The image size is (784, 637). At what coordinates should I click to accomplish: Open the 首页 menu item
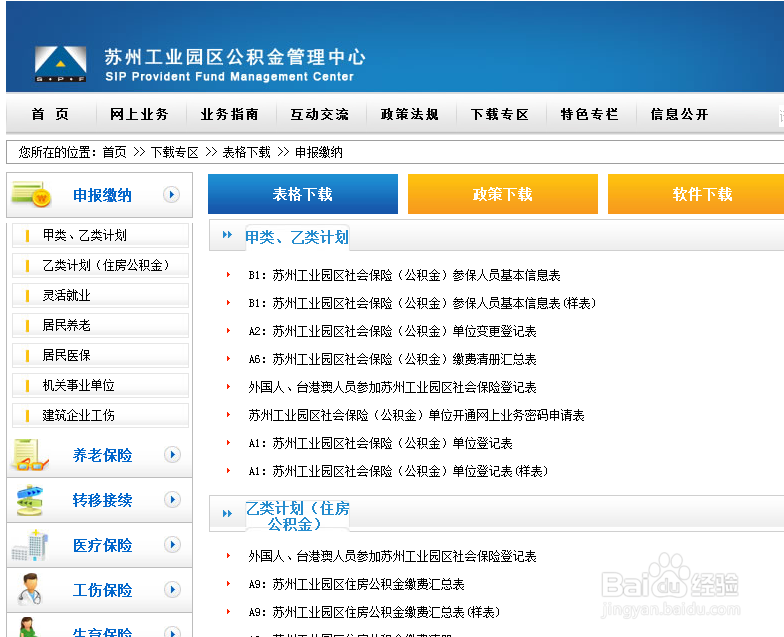click(50, 114)
